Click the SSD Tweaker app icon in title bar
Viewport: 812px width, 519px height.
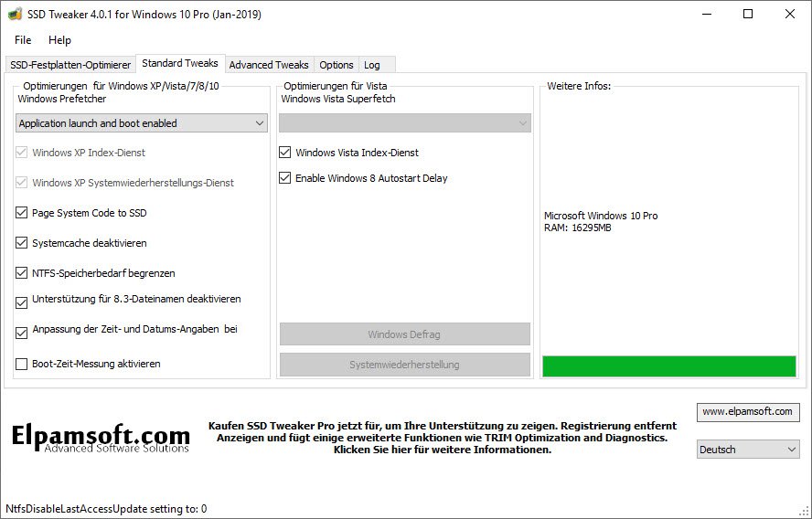[x=15, y=14]
